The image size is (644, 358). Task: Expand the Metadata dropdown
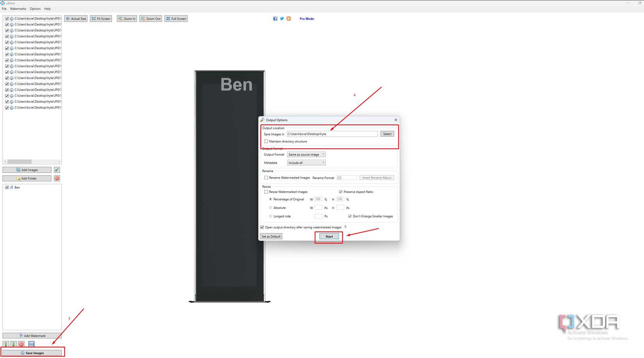(306, 163)
